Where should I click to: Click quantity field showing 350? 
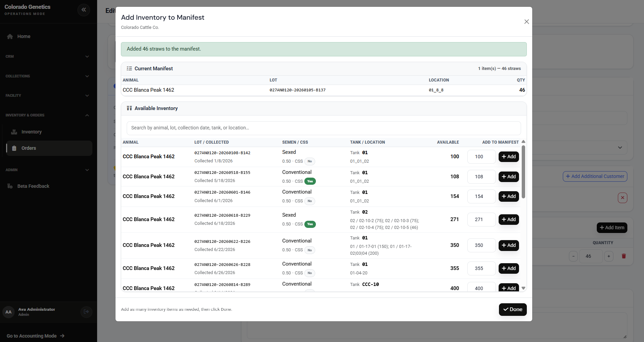point(481,245)
